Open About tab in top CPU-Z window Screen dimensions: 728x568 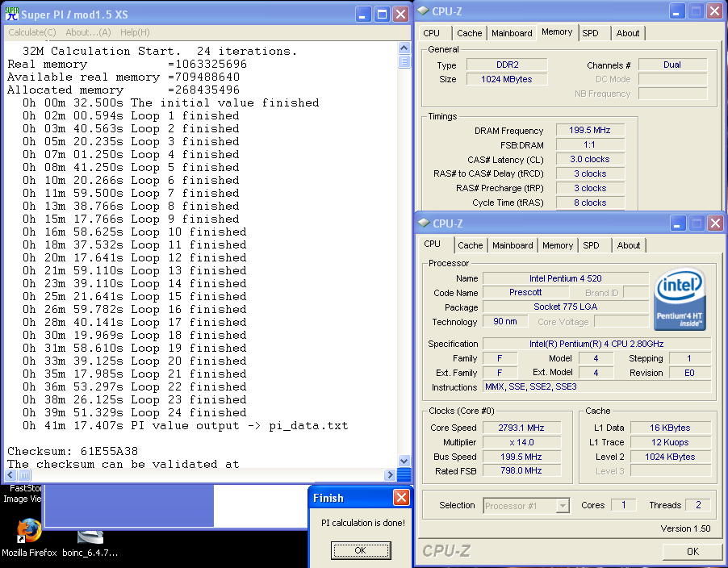tap(628, 33)
